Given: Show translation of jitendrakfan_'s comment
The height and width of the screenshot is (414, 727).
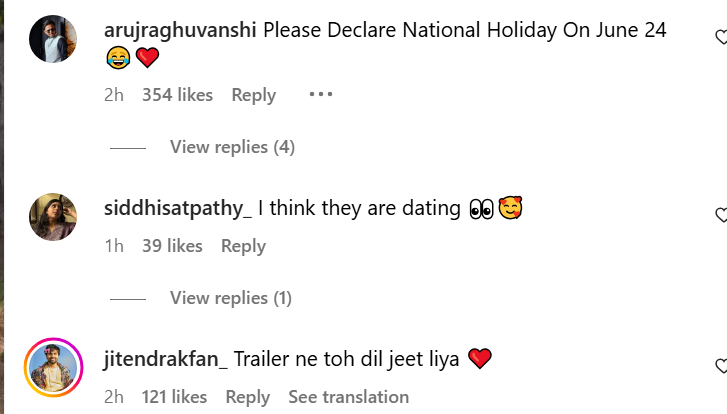Looking at the screenshot, I should [x=348, y=397].
